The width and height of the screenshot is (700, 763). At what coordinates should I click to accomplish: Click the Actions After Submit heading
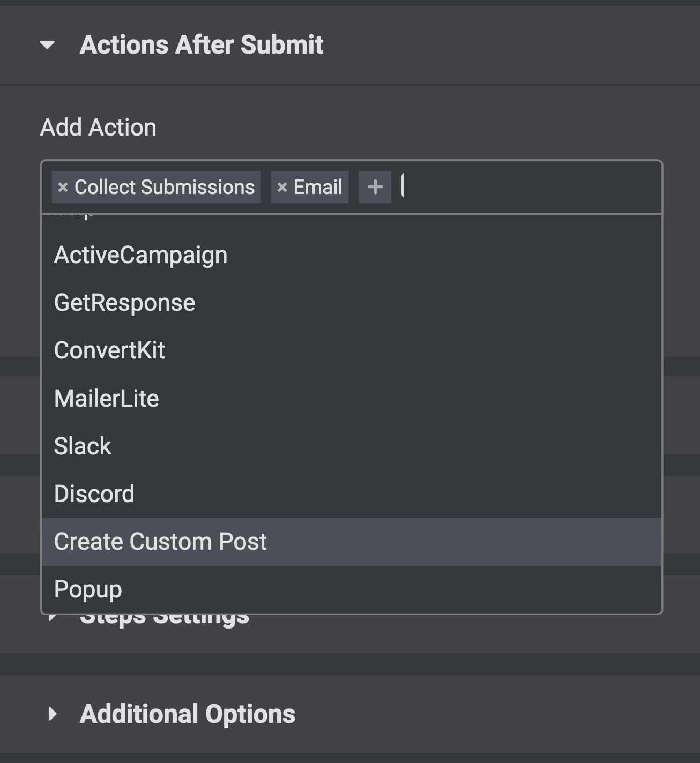pyautogui.click(x=201, y=45)
